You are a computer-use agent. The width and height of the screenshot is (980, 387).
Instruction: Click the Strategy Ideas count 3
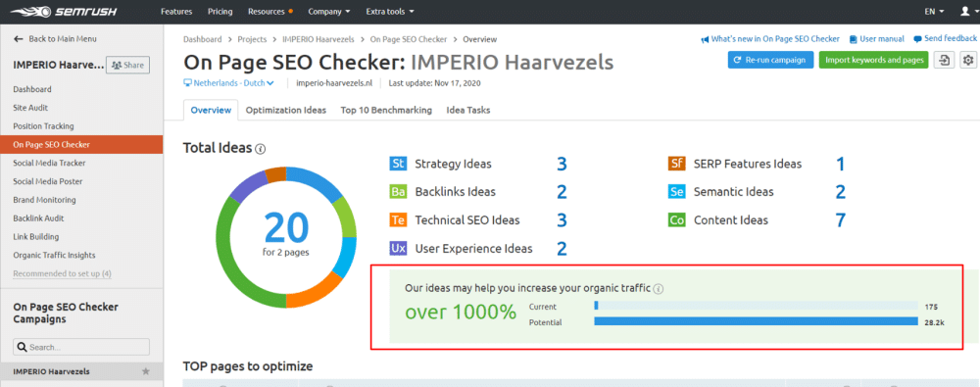tap(562, 164)
